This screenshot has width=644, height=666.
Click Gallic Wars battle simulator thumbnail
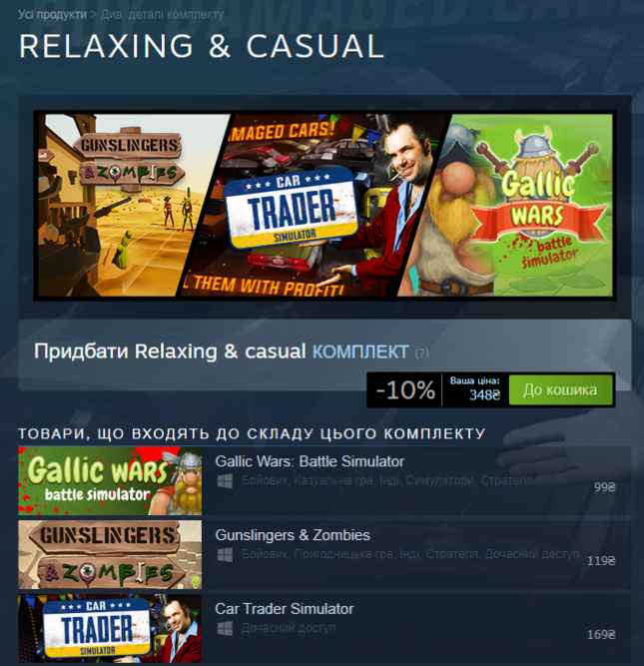coord(110,481)
